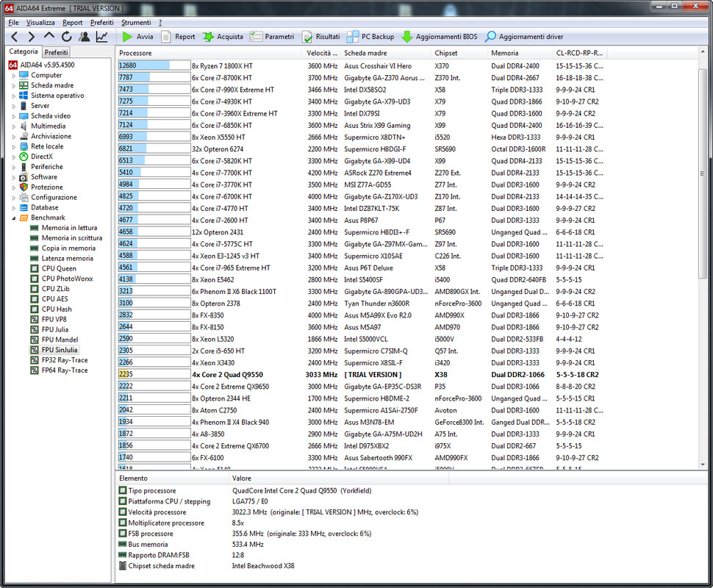Click PC Backup toolbar button
Image resolution: width=713 pixels, height=588 pixels.
coord(370,37)
